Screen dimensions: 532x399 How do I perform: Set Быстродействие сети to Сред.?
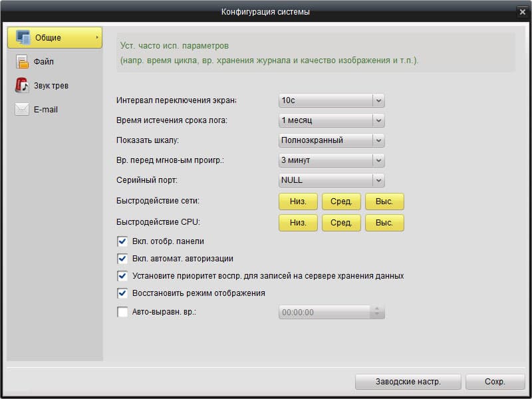tap(341, 201)
